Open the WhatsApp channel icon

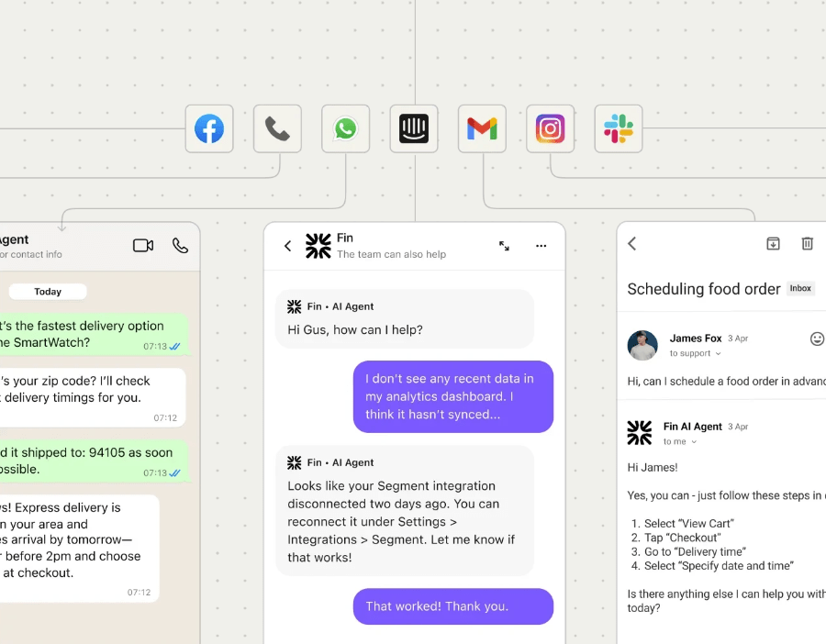(345, 128)
